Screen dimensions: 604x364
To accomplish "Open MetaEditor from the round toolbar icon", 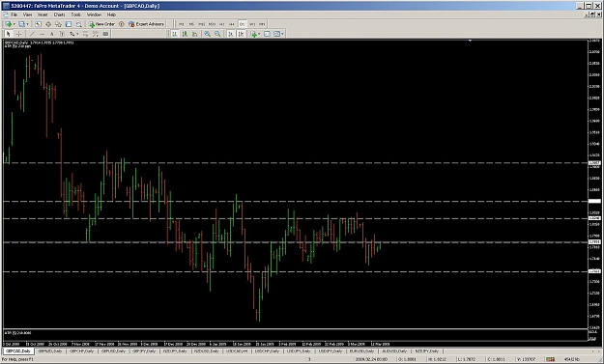I will [122, 24].
